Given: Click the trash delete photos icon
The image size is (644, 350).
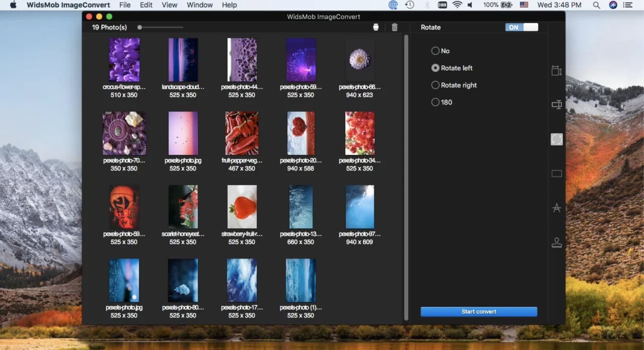Looking at the screenshot, I should 394,27.
